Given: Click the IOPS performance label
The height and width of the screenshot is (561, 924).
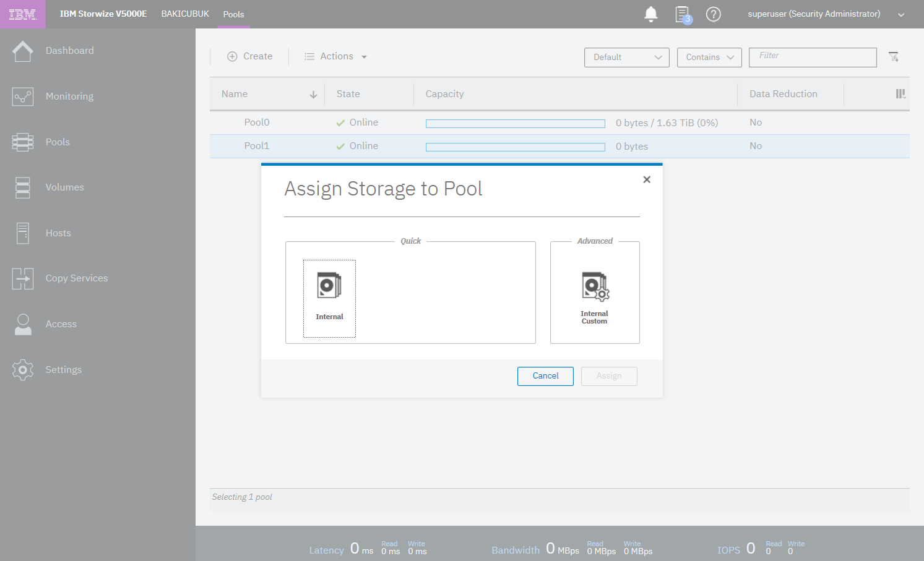Looking at the screenshot, I should 728,550.
